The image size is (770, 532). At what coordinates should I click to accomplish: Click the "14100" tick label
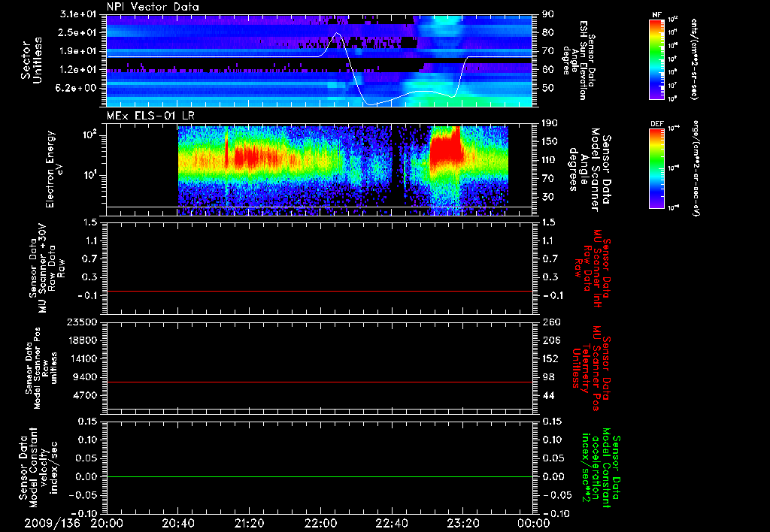tap(83, 358)
